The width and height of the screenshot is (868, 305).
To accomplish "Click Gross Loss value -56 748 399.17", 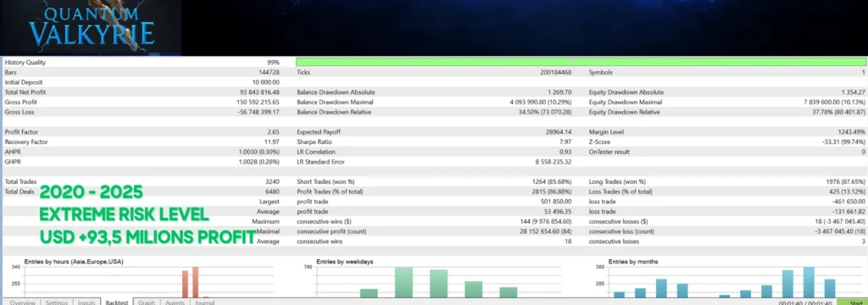I will [259, 113].
